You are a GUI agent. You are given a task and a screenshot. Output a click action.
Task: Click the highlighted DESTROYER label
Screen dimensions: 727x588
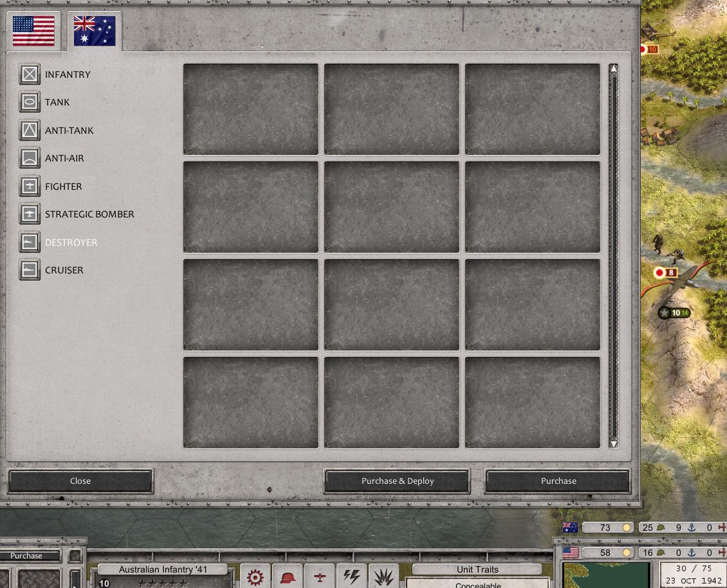click(71, 243)
